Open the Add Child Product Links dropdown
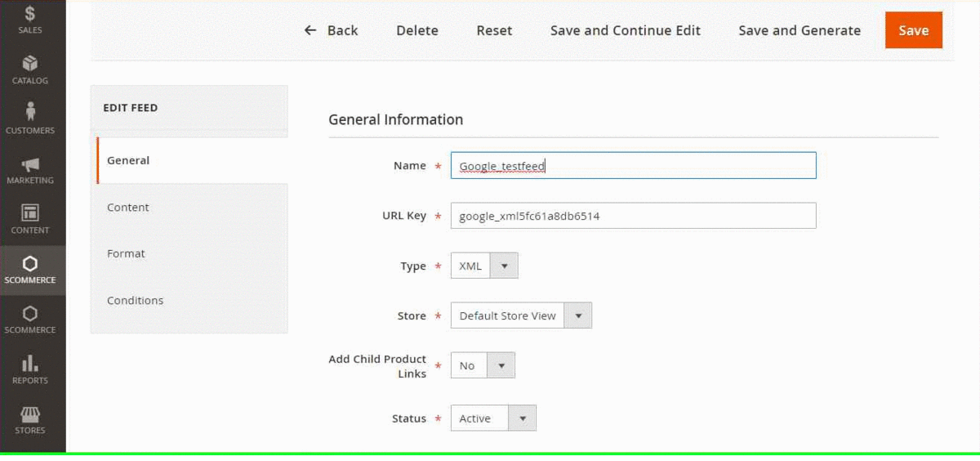Screen dimensions: 980x461 pyautogui.click(x=483, y=365)
